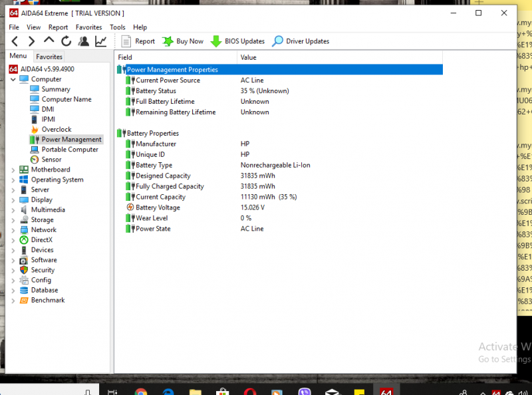Viewport: 532px width, 395px height.
Task: Collapse the Computer tree node
Action: tap(13, 79)
